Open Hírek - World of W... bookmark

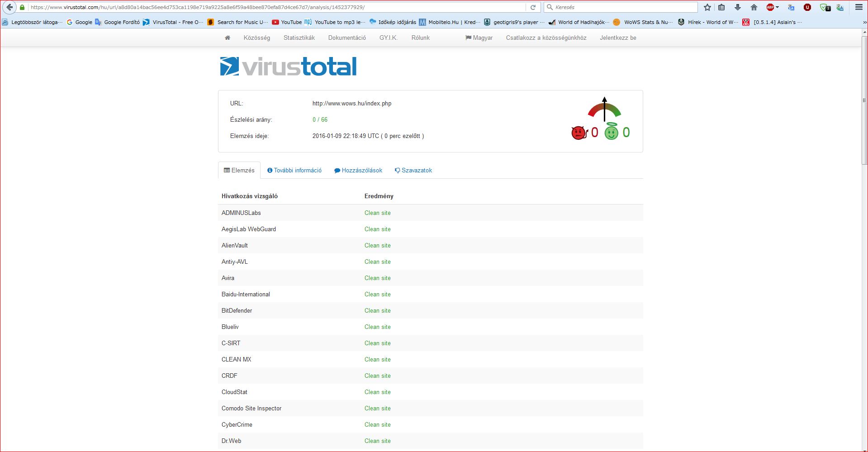point(708,22)
